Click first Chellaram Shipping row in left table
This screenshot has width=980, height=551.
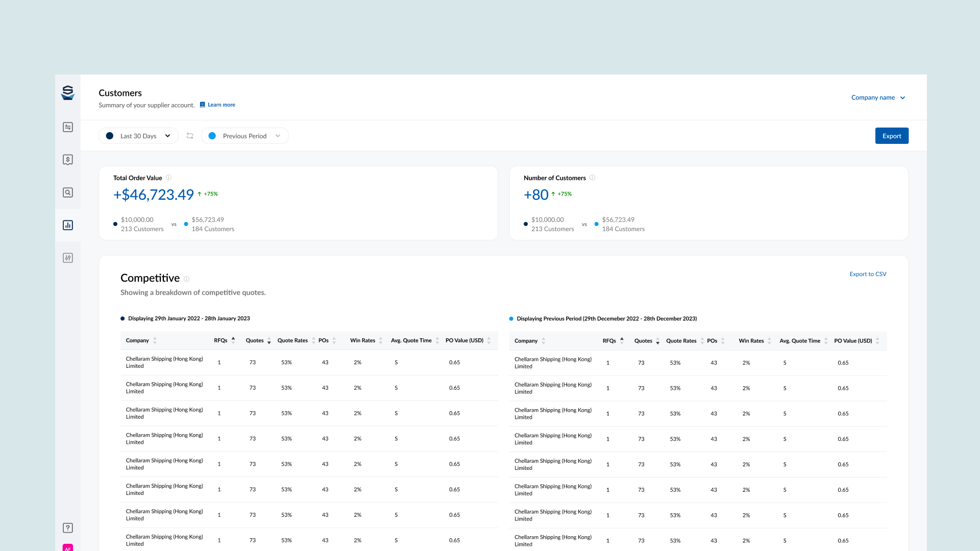coord(164,362)
